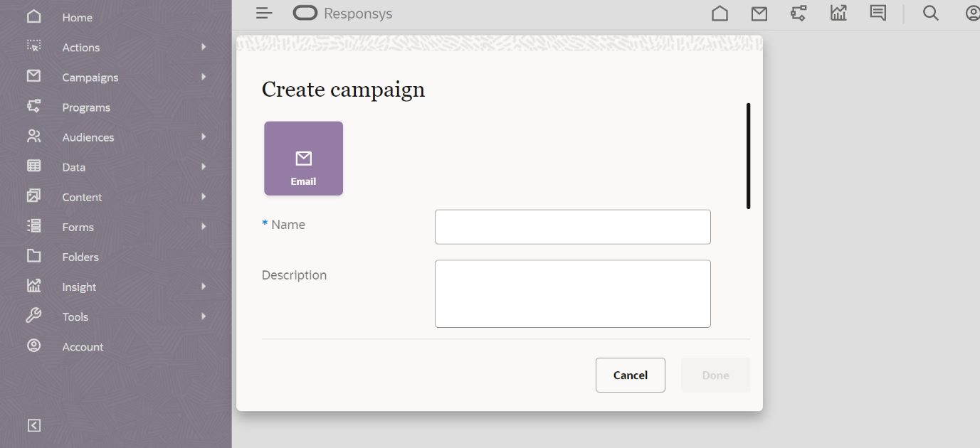
Task: Expand the Data submenu arrow
Action: [204, 167]
